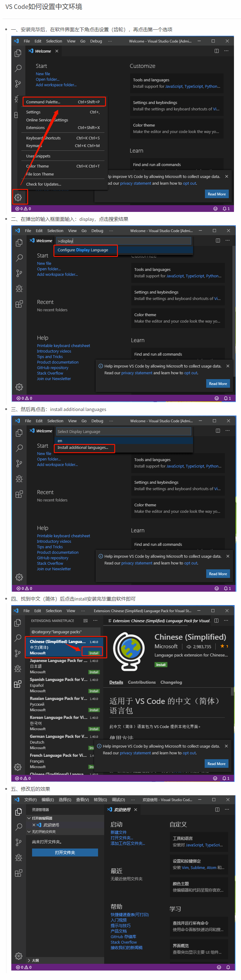Click the Manage gear in the Marketplace window
Screen dimensions: 241x980
click(18, 767)
